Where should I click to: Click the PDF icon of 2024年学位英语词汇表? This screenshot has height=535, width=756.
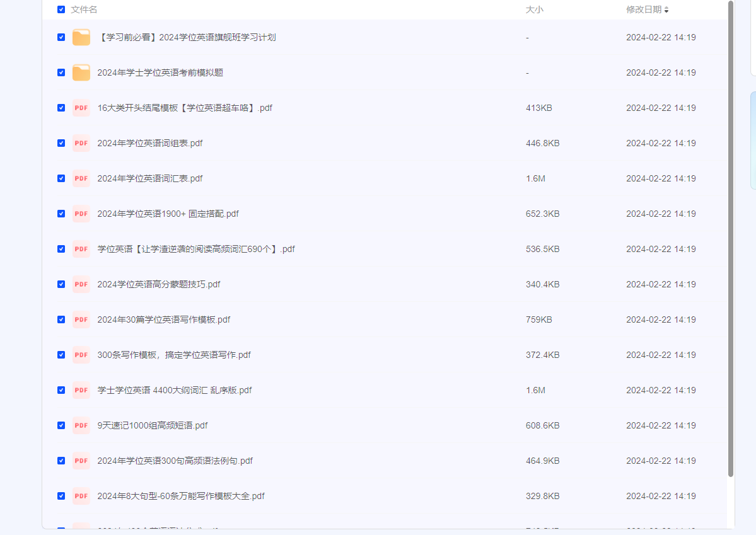click(x=81, y=178)
